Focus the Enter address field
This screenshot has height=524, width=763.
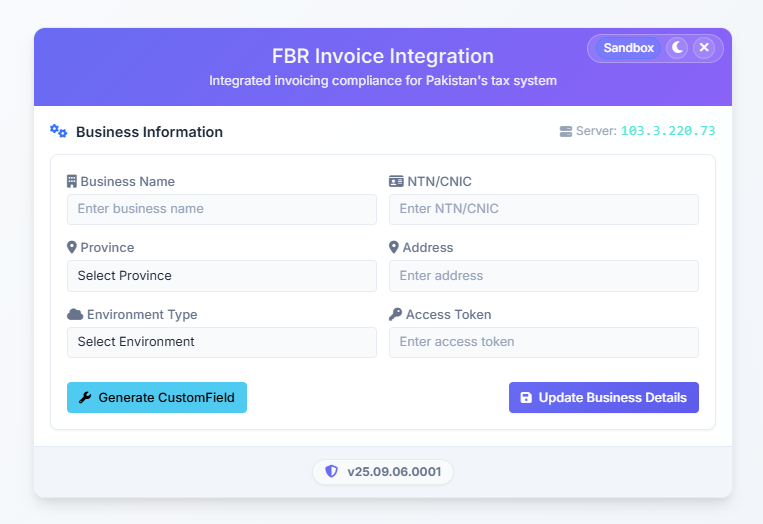click(544, 276)
